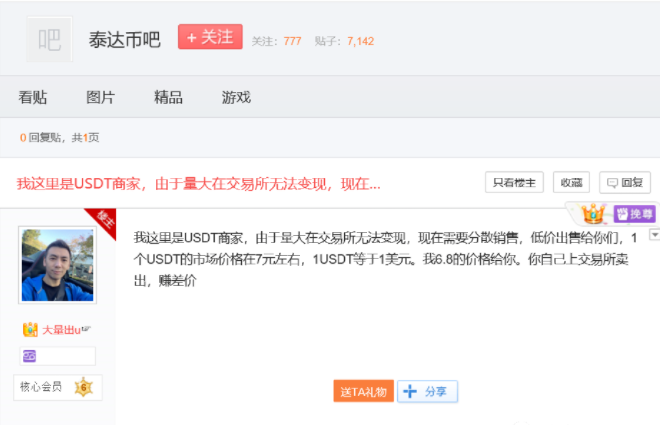Click the 核心会员 member title label

[x=43, y=387]
